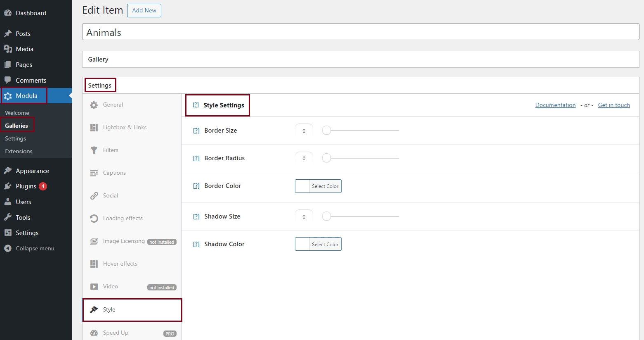Open the Lightbox & Links tab
The width and height of the screenshot is (644, 340).
[x=125, y=127]
